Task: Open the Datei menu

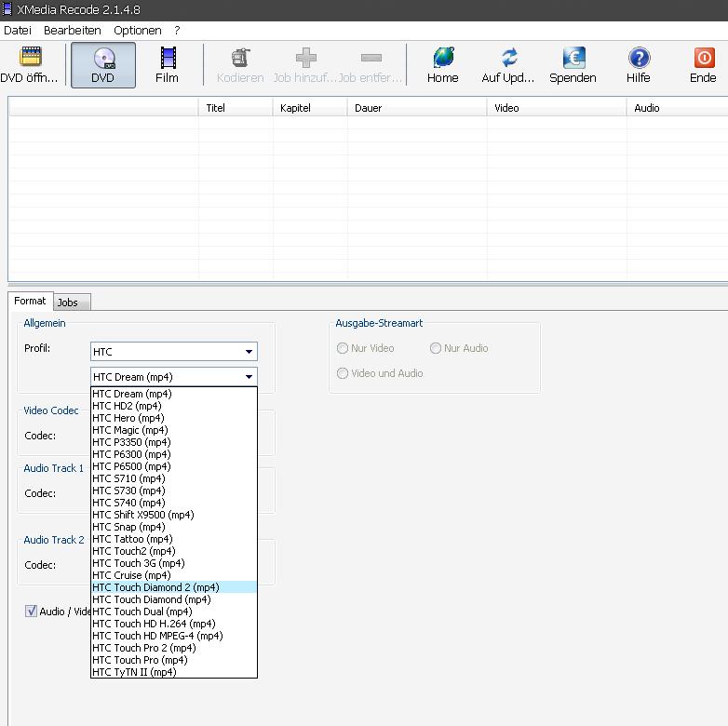Action: 18,31
